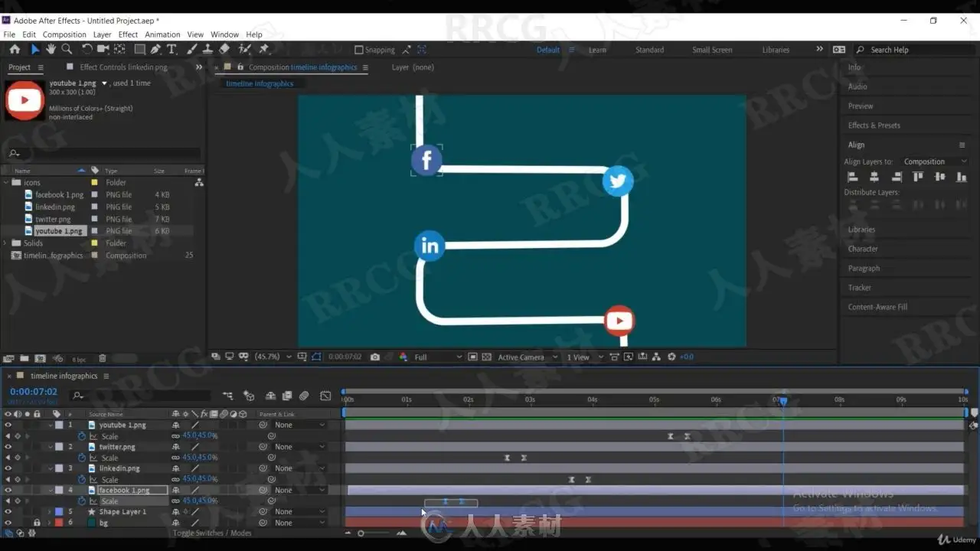Enable the Snapping checkbox
This screenshot has height=551, width=980.
[358, 50]
